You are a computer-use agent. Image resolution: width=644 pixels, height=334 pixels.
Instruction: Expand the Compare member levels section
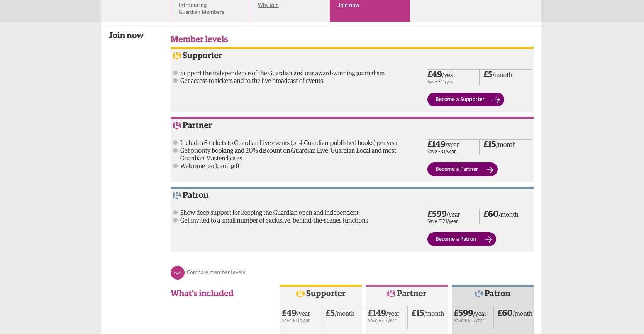coord(178,272)
